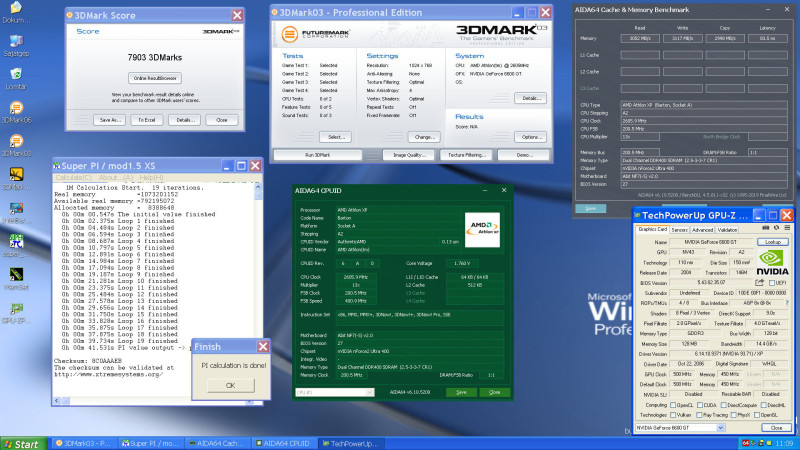
Task: Click OK in the Super PI Finish dialog
Action: [x=231, y=385]
